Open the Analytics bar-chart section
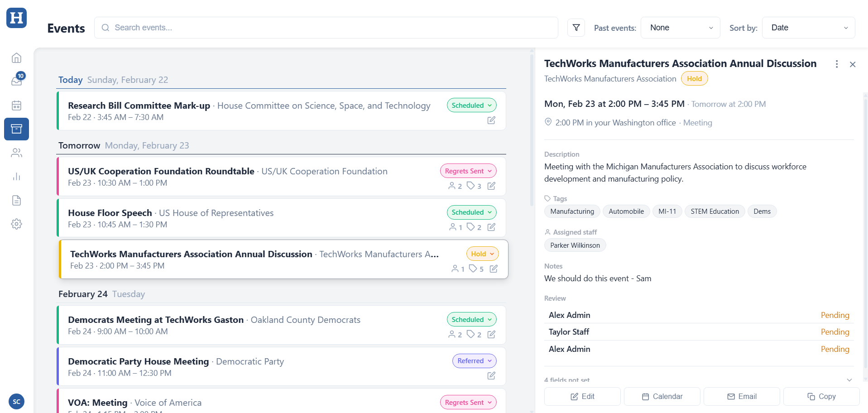 coord(16,177)
